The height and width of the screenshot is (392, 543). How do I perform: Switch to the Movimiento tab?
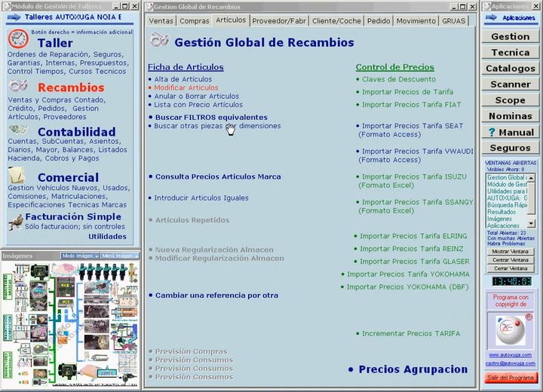pos(416,21)
